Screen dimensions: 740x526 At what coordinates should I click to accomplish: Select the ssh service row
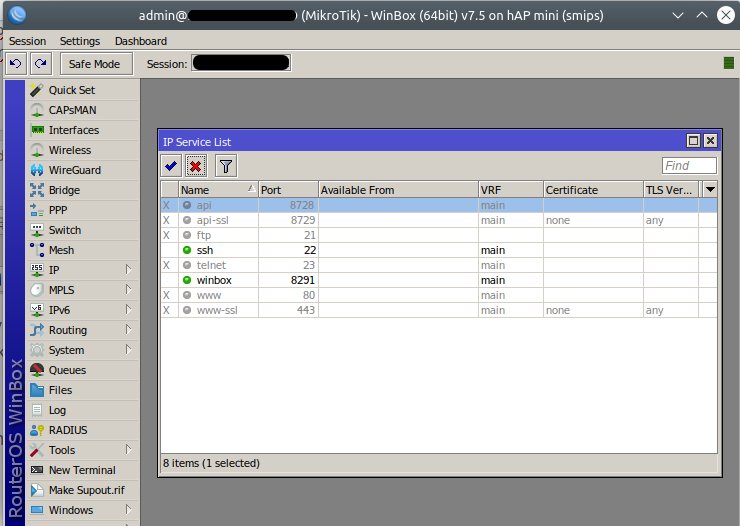point(439,250)
